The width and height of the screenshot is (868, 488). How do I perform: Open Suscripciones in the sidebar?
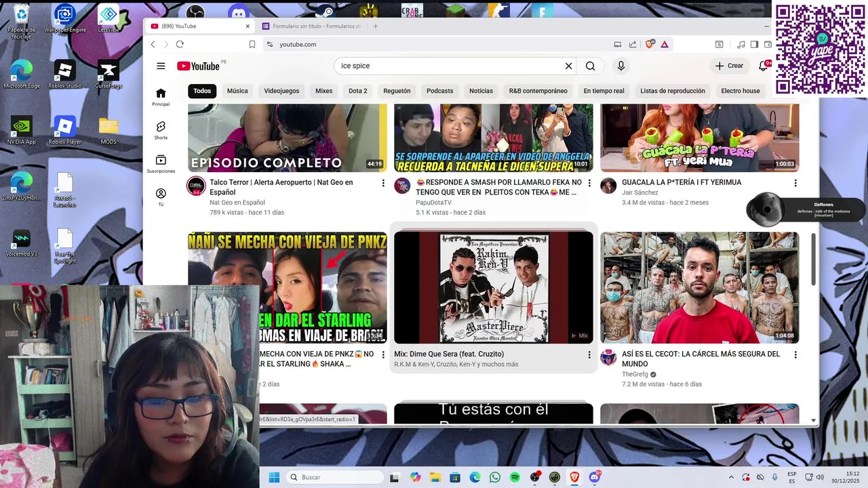pyautogui.click(x=161, y=163)
